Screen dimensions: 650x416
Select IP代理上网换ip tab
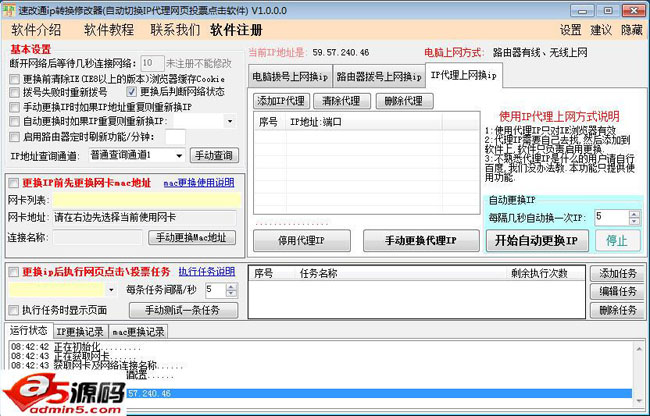[x=464, y=75]
